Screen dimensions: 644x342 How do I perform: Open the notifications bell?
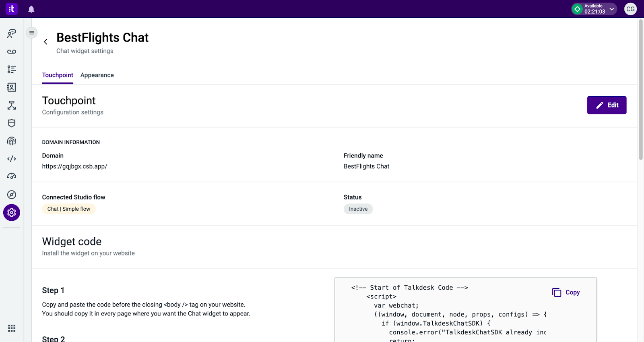click(x=31, y=9)
